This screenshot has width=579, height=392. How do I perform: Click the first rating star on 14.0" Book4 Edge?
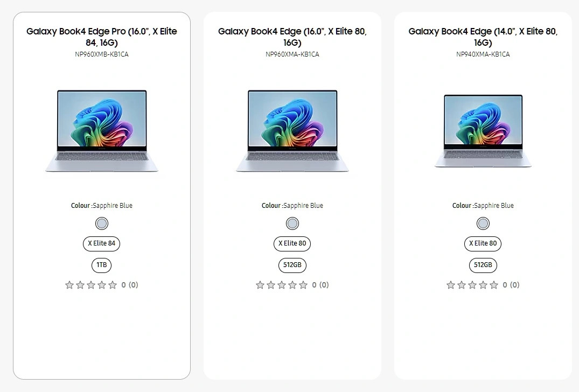pos(450,285)
